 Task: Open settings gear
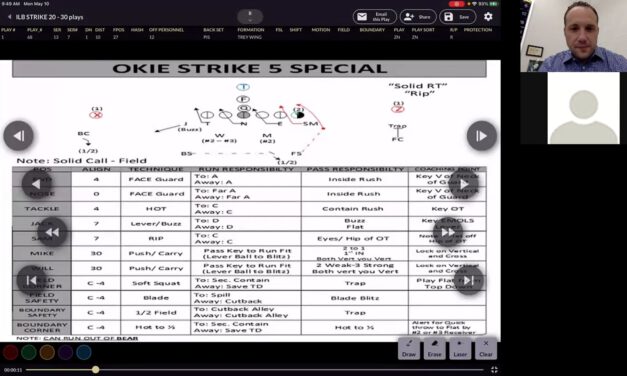[488, 17]
